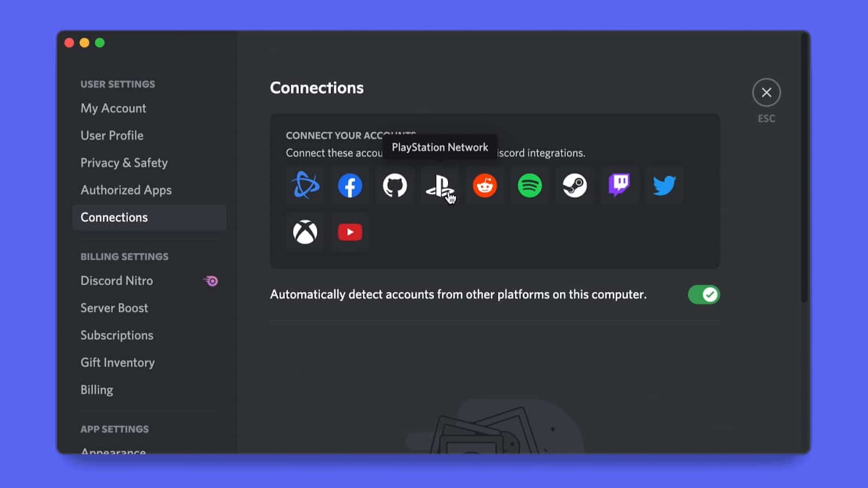Viewport: 868px width, 488px height.
Task: Connect a Facebook account
Action: click(x=350, y=185)
